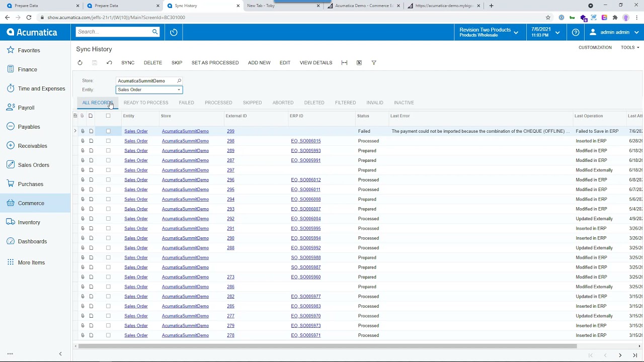Open the grid filter funnel icon

coord(374,63)
